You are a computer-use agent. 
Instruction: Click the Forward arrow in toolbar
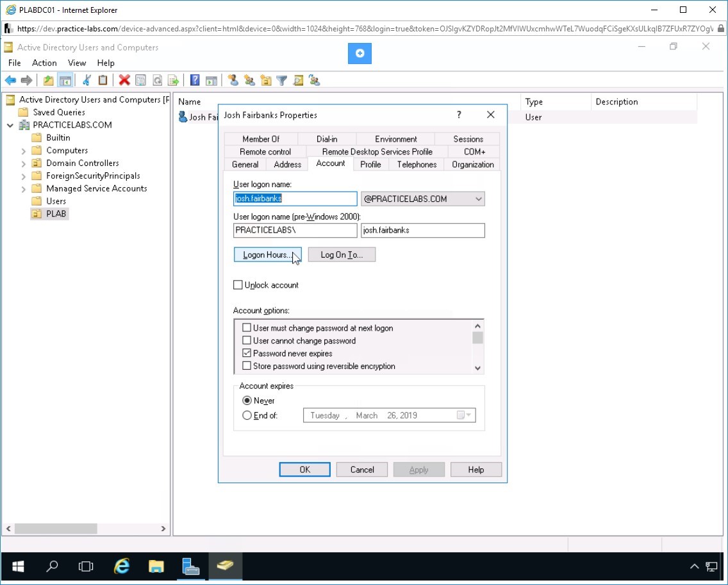[26, 80]
